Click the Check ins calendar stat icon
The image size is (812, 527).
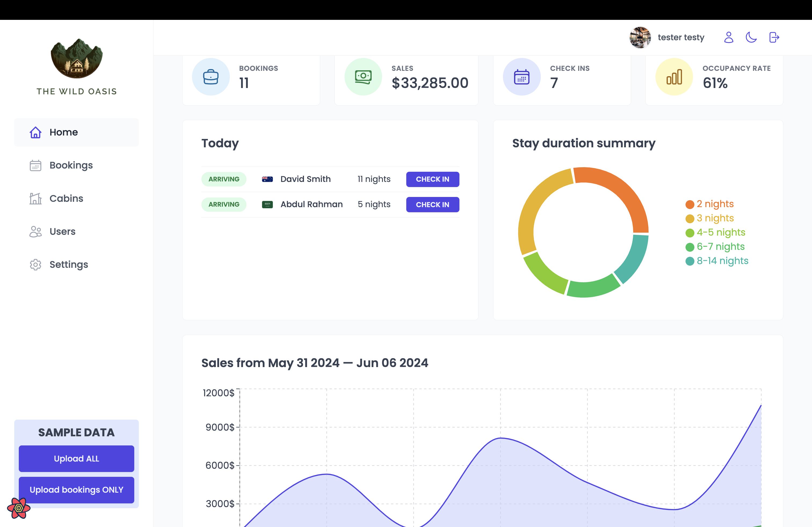pos(522,77)
